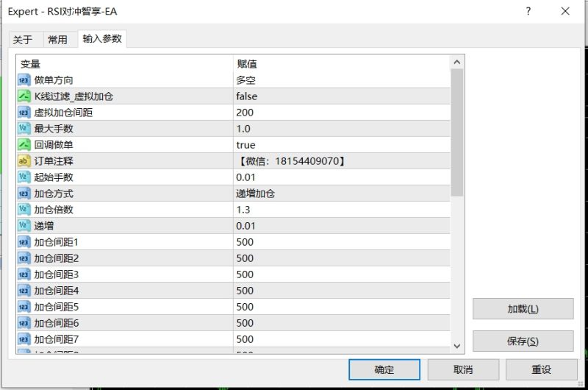Click the double icon beside 最大手数
This screenshot has height=390, width=588.
click(x=24, y=129)
